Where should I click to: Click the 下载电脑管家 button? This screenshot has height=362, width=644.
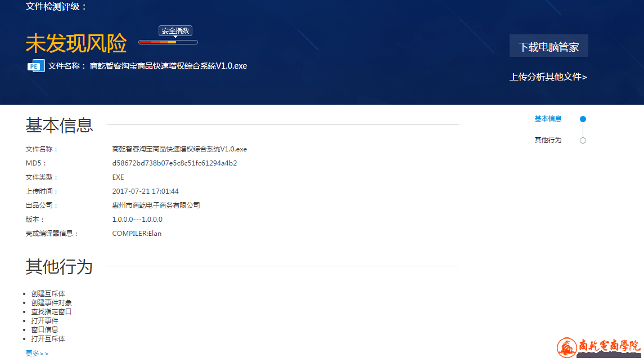coord(549,46)
